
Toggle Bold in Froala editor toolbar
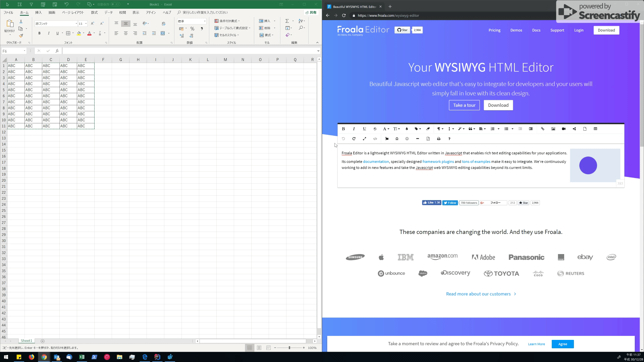point(343,129)
